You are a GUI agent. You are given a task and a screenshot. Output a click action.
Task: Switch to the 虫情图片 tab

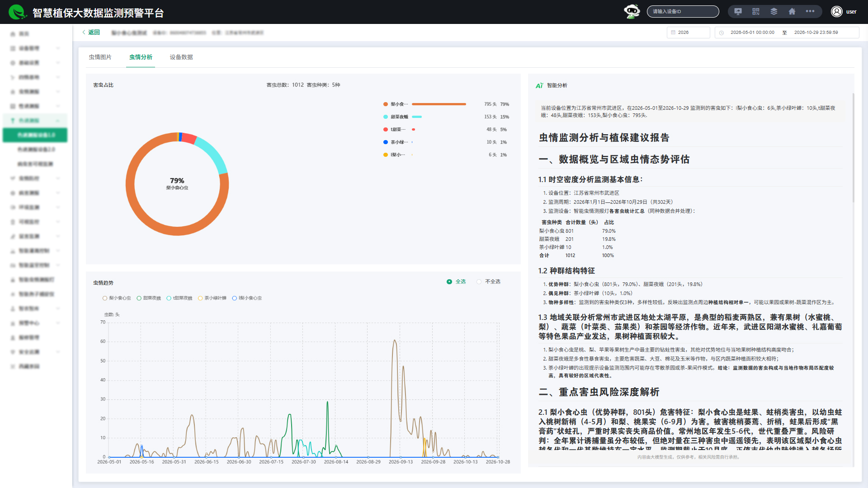pyautogui.click(x=100, y=57)
